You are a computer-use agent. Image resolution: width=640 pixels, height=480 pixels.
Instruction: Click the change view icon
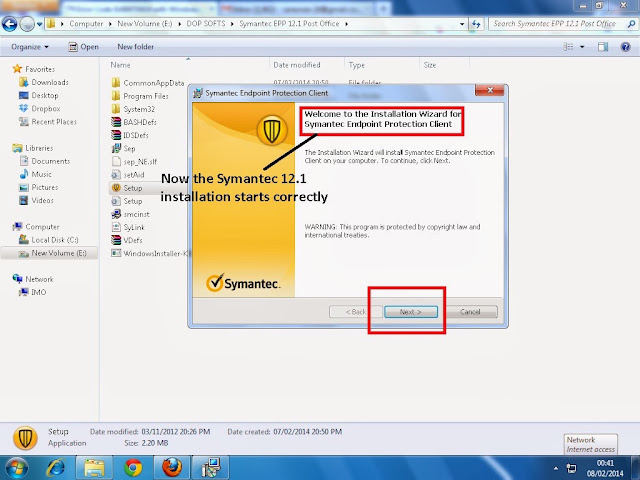point(568,47)
